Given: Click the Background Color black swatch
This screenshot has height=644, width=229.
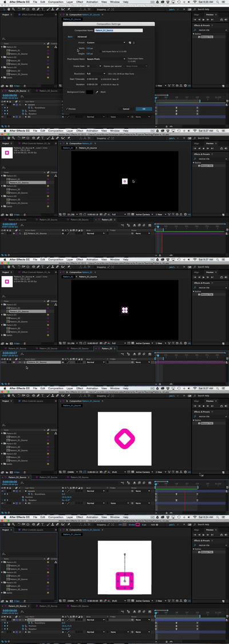Looking at the screenshot, I should pyautogui.click(x=90, y=92).
